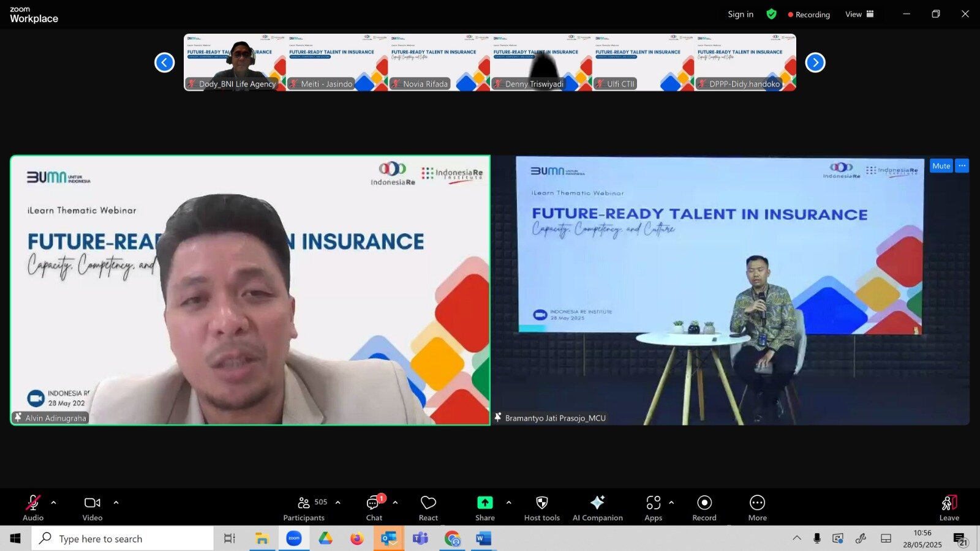Select Meiti - Jasindo participant thumbnail

pyautogui.click(x=337, y=62)
